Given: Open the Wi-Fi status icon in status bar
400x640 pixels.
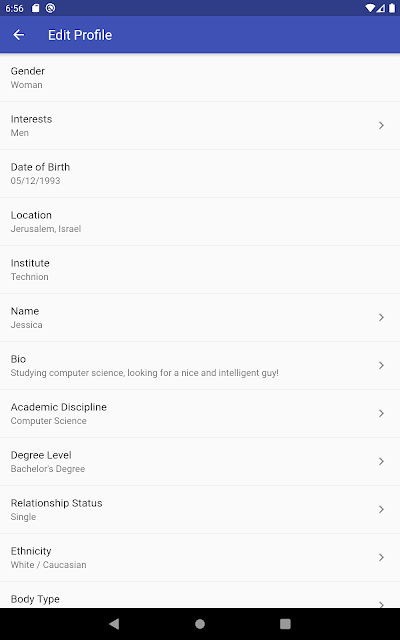Looking at the screenshot, I should click(x=370, y=8).
